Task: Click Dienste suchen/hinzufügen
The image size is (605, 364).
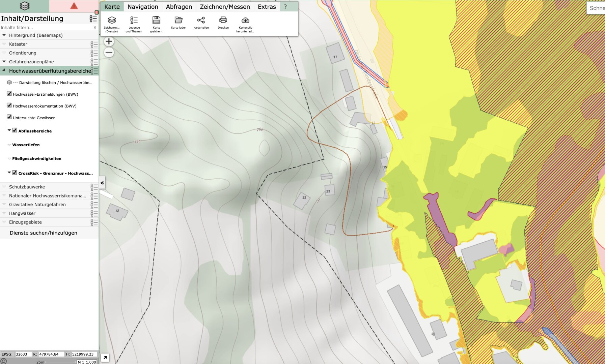Action: point(44,233)
